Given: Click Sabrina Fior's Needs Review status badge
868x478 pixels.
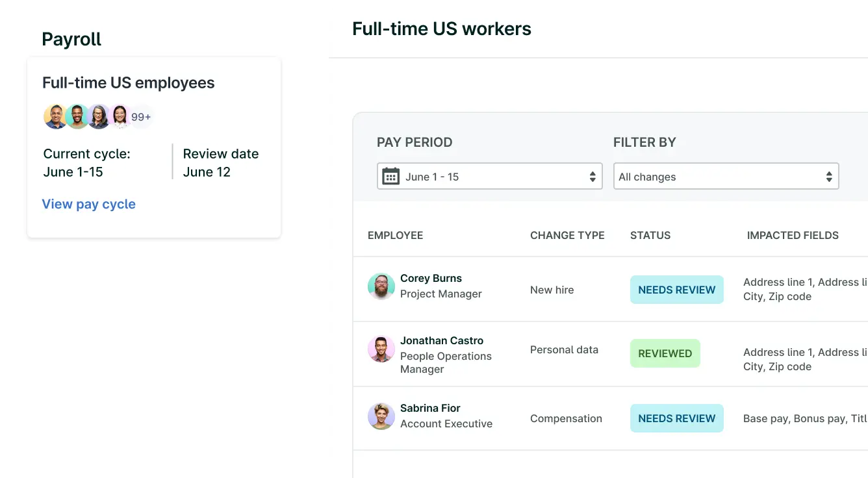Looking at the screenshot, I should click(676, 418).
